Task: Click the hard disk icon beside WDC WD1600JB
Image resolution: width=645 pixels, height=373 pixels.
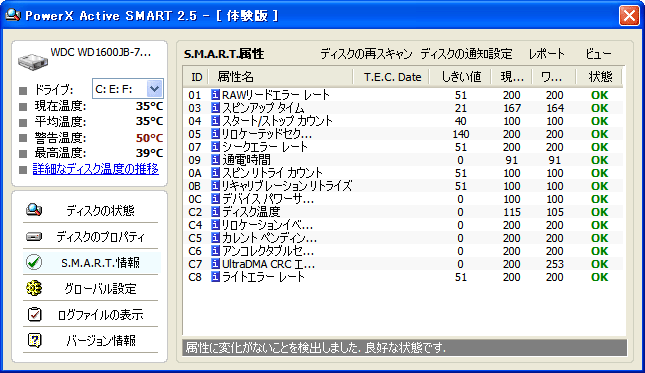Action: pyautogui.click(x=32, y=61)
